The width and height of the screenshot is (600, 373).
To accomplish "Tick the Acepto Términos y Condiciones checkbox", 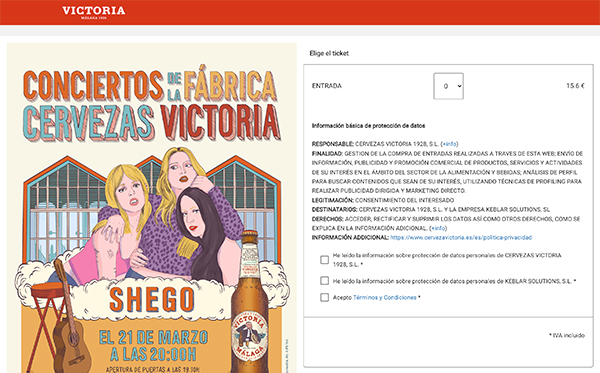I will pyautogui.click(x=324, y=297).
